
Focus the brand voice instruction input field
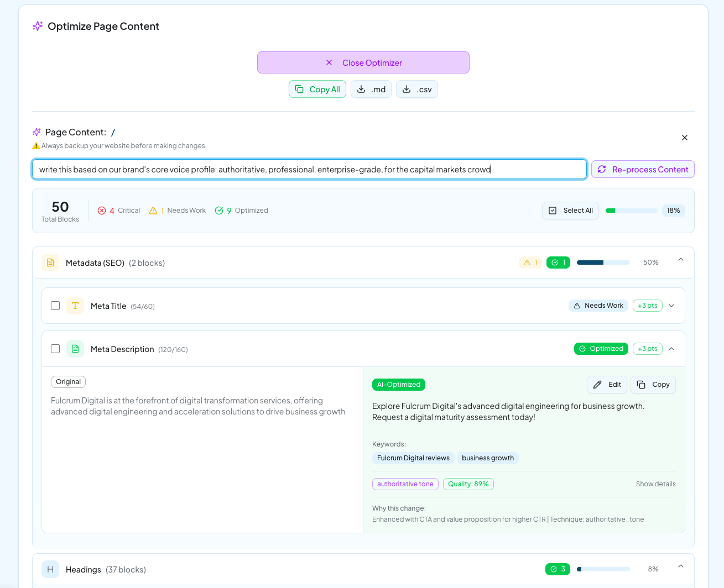coord(309,169)
